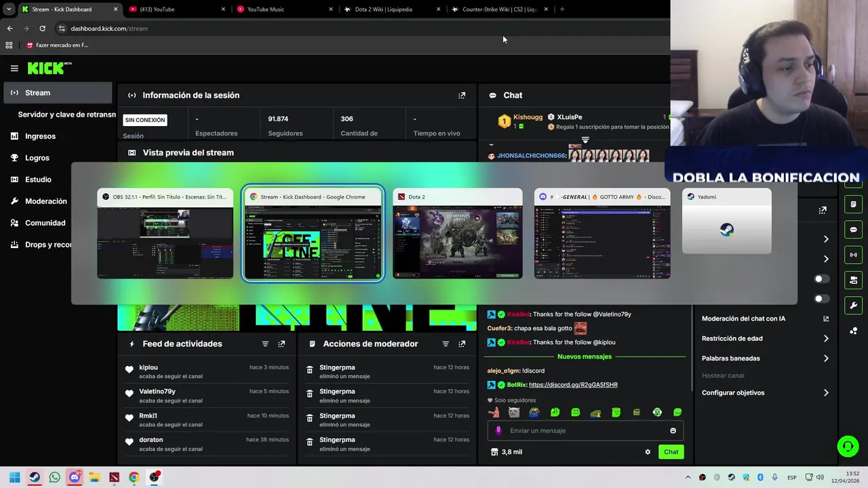Click the JHONSALCHICHON666 username in chat
This screenshot has height=488, width=868.
tap(531, 156)
